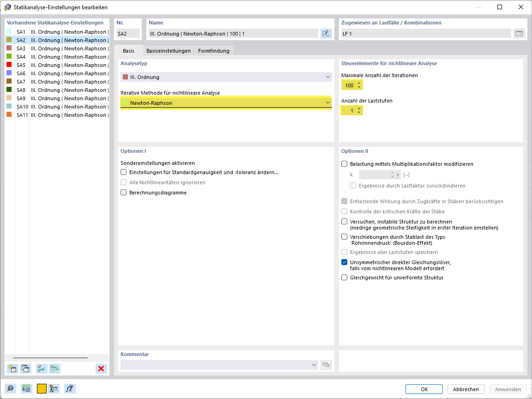The image size is (532, 399).
Task: Open the Formfindung tab
Action: click(213, 51)
